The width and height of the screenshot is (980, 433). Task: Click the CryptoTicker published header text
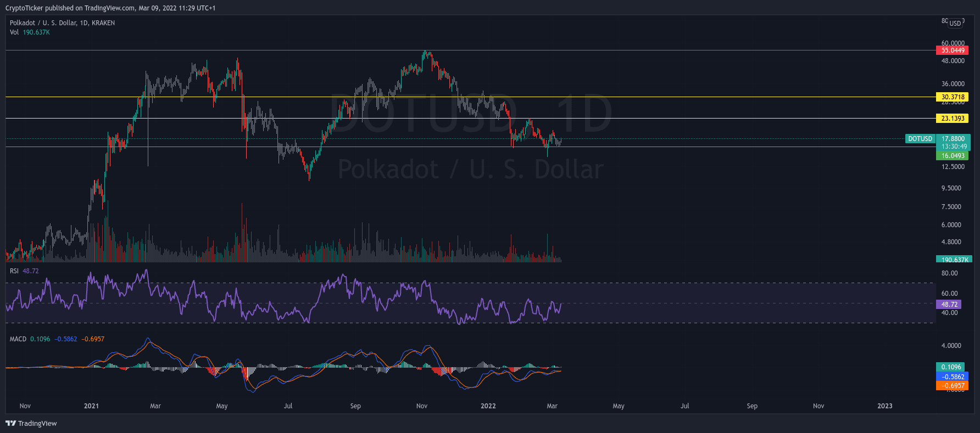point(110,8)
